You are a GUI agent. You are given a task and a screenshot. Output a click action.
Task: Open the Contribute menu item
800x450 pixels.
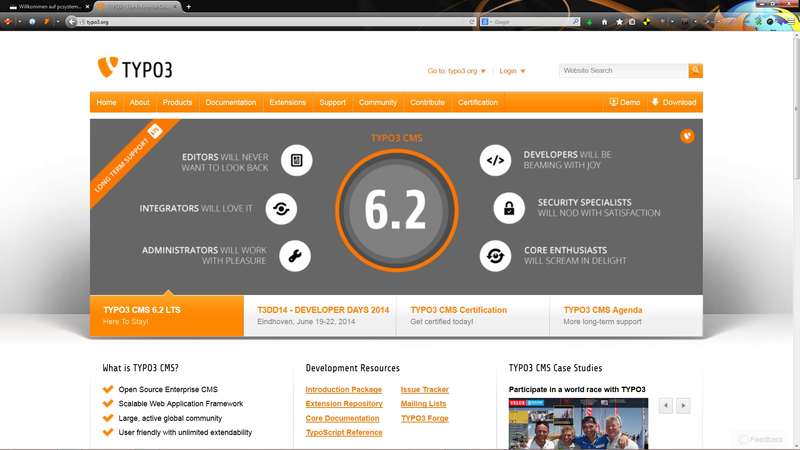[x=428, y=103]
